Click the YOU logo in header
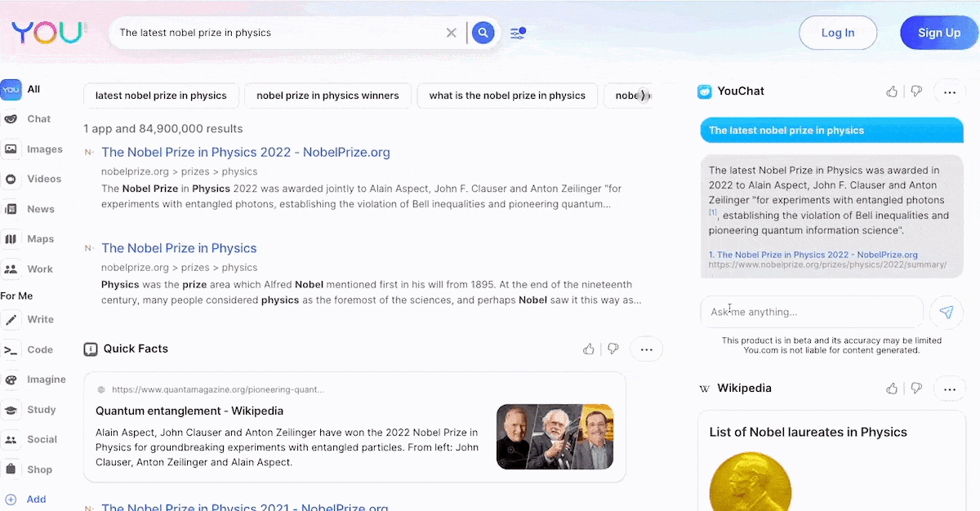This screenshot has height=511, width=980. tap(48, 33)
